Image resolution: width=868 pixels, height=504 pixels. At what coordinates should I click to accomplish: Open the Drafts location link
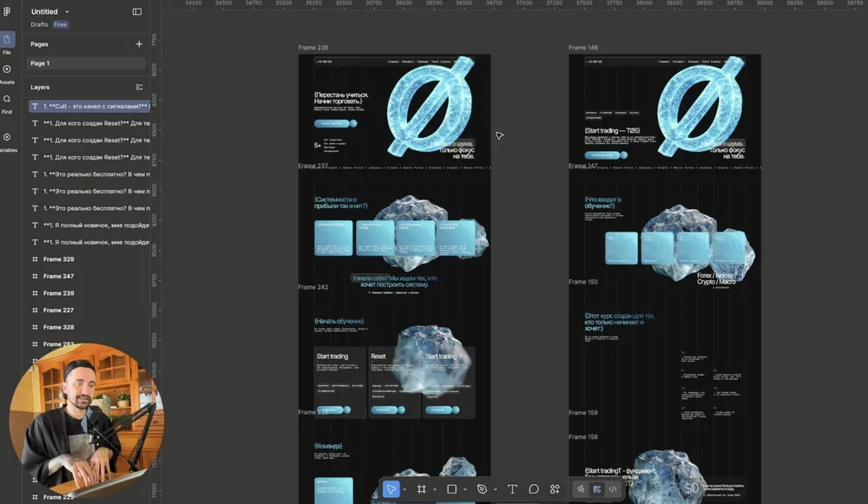(39, 24)
